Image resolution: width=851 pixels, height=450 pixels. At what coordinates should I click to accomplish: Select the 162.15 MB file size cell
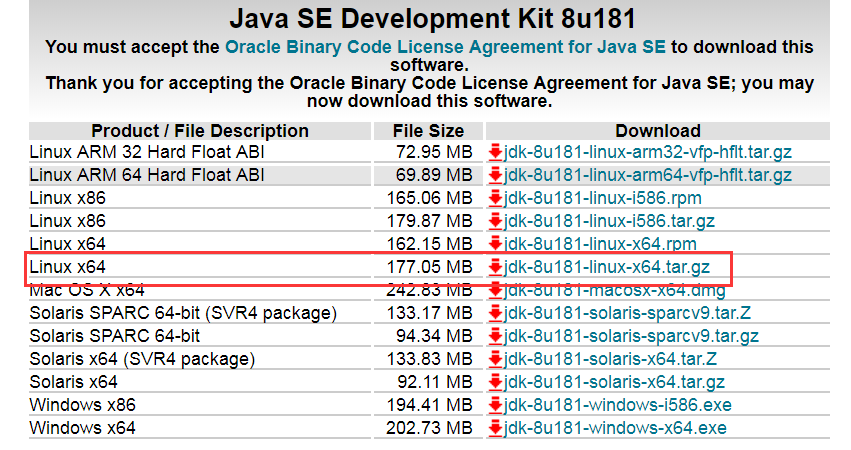pos(430,244)
